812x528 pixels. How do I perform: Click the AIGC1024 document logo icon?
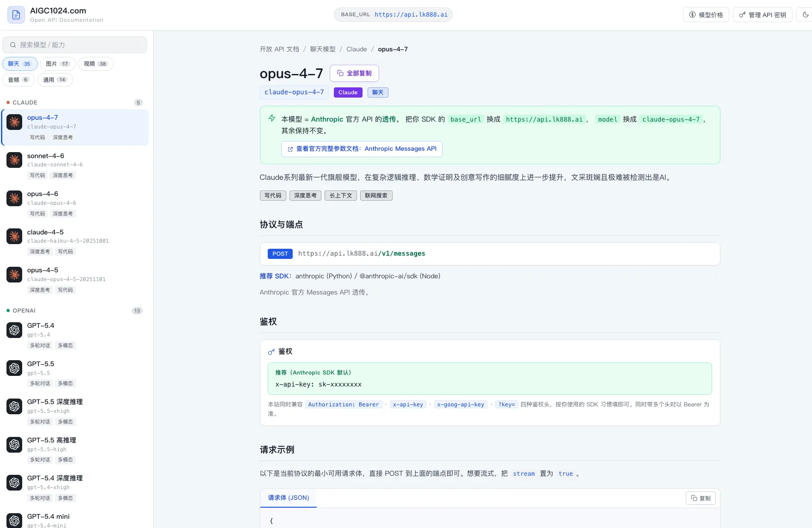pos(16,15)
